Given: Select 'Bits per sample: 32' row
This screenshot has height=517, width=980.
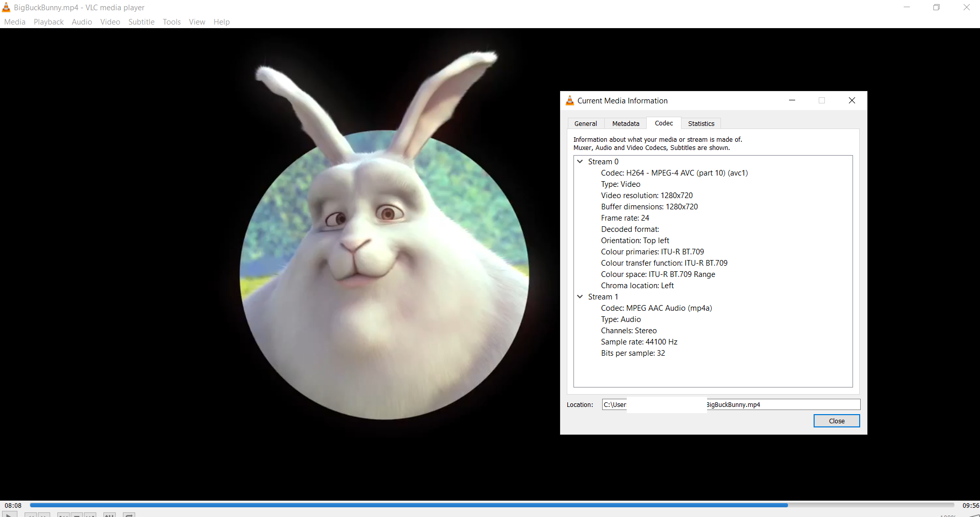Looking at the screenshot, I should tap(633, 353).
